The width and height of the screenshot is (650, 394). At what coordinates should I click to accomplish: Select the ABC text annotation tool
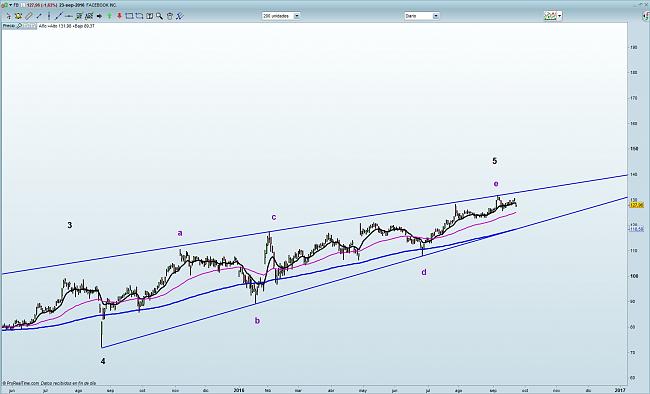(89, 16)
